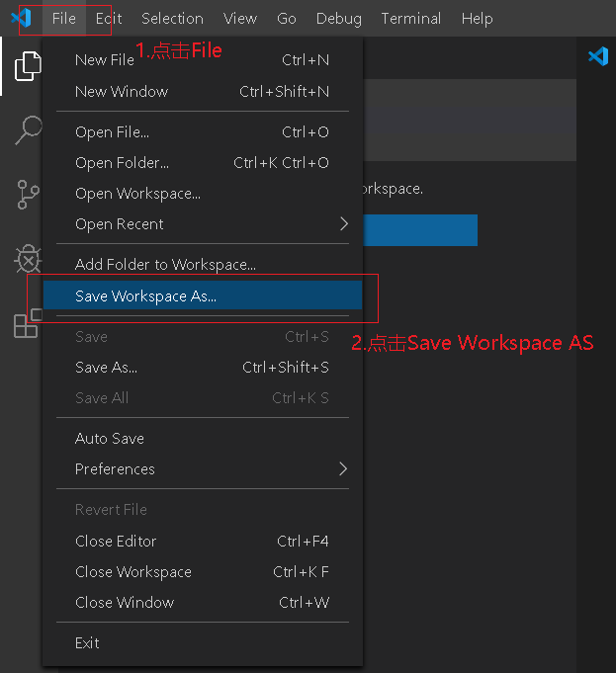Image resolution: width=616 pixels, height=673 pixels.
Task: Open the Explorer view in activity bar
Action: pos(28,67)
